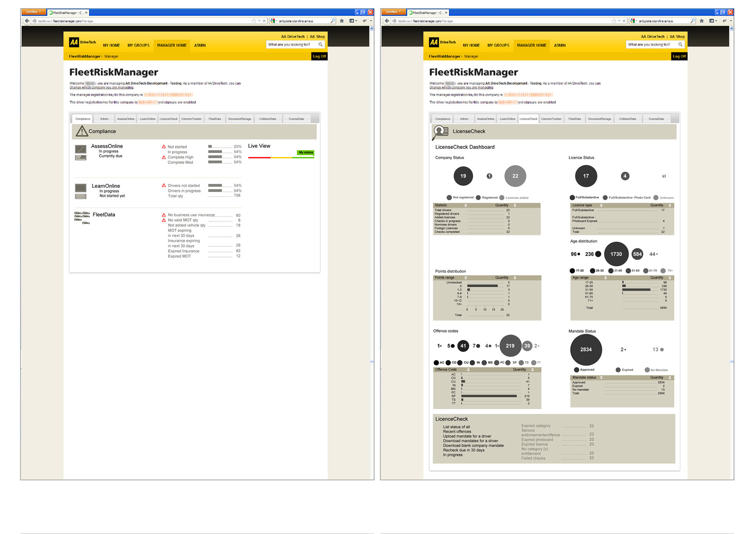756x534 pixels.
Task: Open the Compliance tab in right window
Action: 443,119
